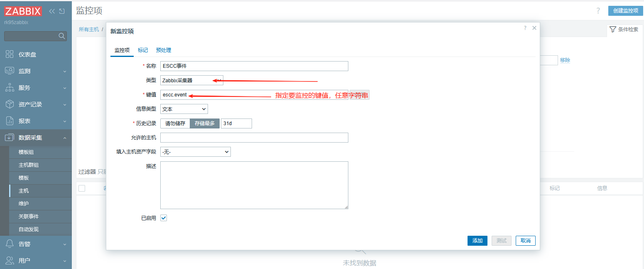Click the help question mark in dialog
This screenshot has width=644, height=269.
pyautogui.click(x=525, y=28)
